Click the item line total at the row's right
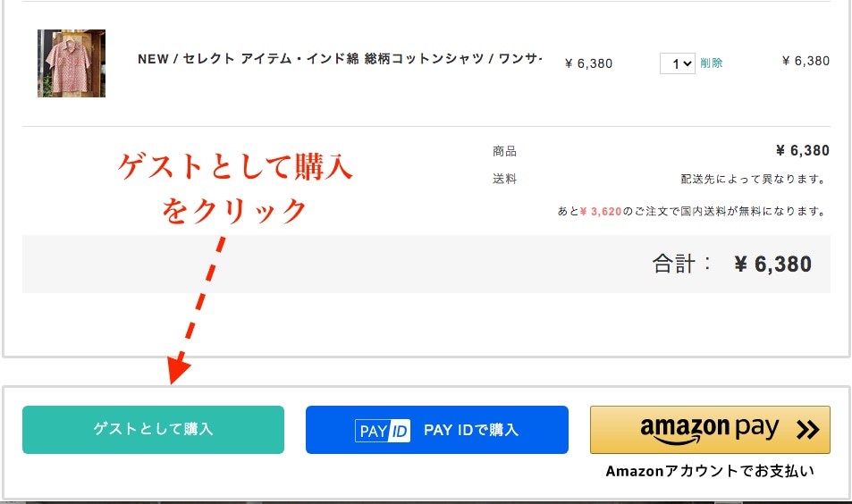The image size is (852, 504). click(x=806, y=61)
